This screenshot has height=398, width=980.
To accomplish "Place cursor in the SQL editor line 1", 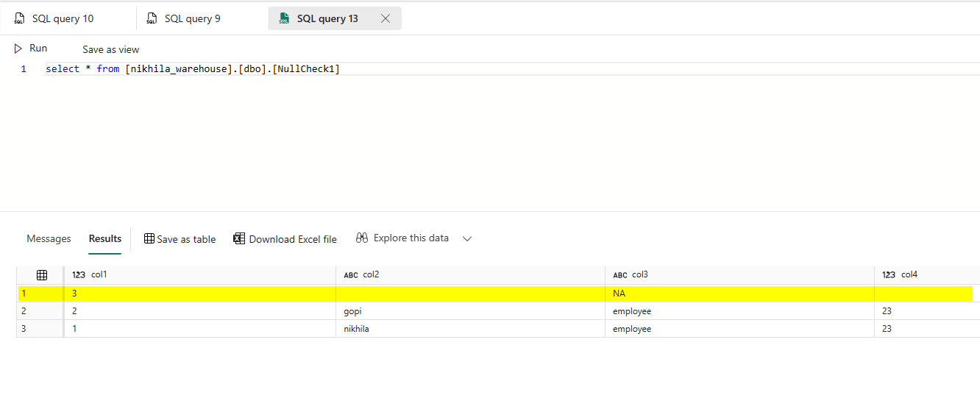I will point(511,69).
